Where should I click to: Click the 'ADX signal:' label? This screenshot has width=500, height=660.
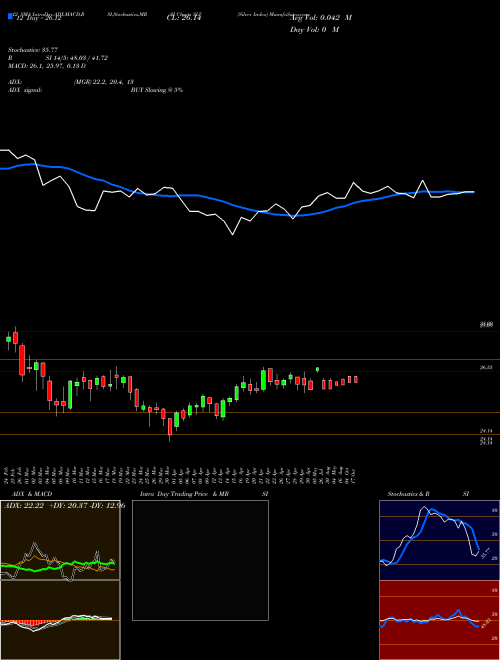tap(25, 90)
